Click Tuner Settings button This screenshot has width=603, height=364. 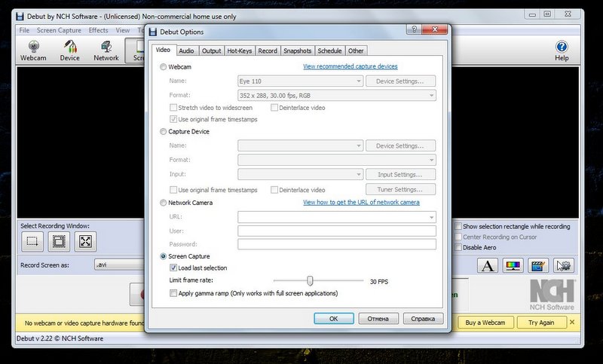click(x=400, y=189)
